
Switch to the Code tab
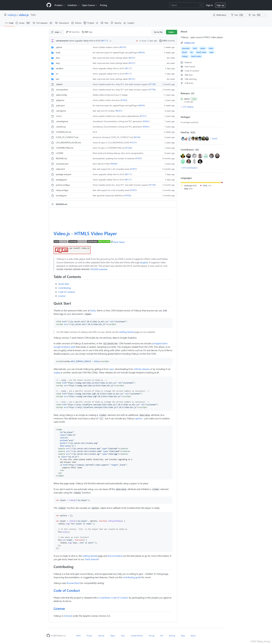click(x=9, y=23)
